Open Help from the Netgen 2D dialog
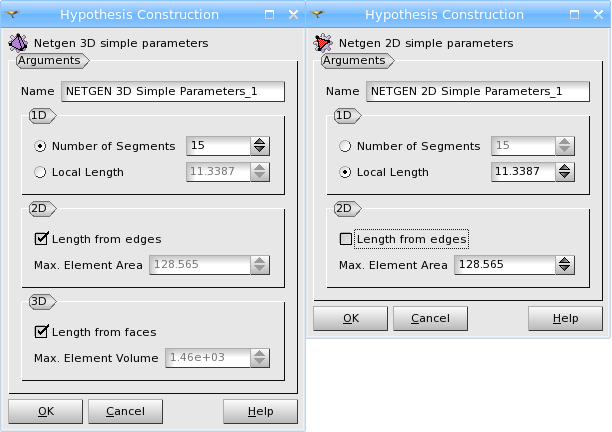The image size is (612, 432). pyautogui.click(x=565, y=318)
